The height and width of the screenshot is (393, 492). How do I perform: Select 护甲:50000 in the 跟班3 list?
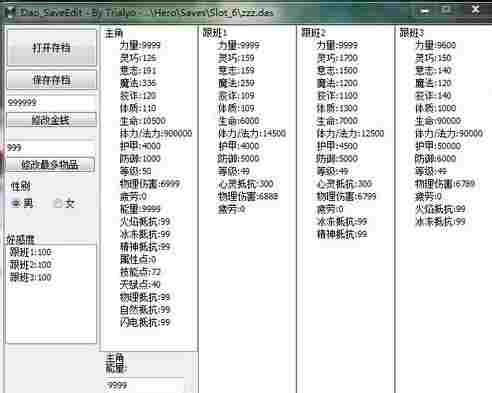pyautogui.click(x=438, y=146)
